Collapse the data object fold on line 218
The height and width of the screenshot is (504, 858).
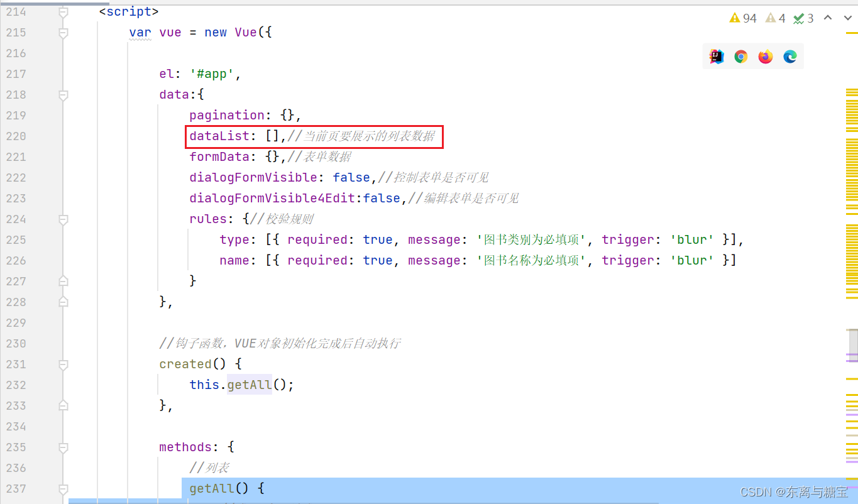click(63, 95)
